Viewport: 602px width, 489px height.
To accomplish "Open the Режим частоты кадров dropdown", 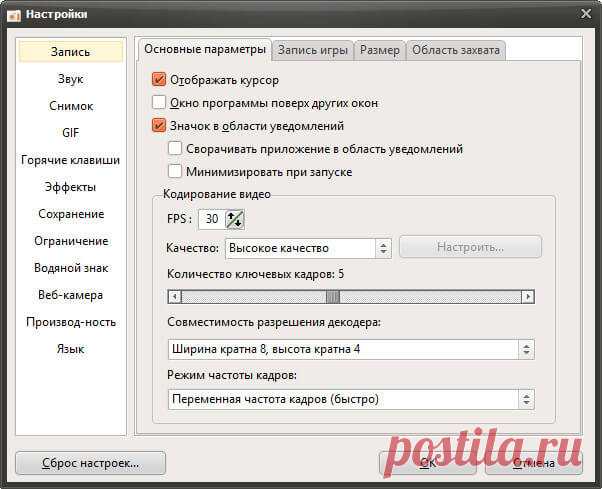I will coord(351,399).
